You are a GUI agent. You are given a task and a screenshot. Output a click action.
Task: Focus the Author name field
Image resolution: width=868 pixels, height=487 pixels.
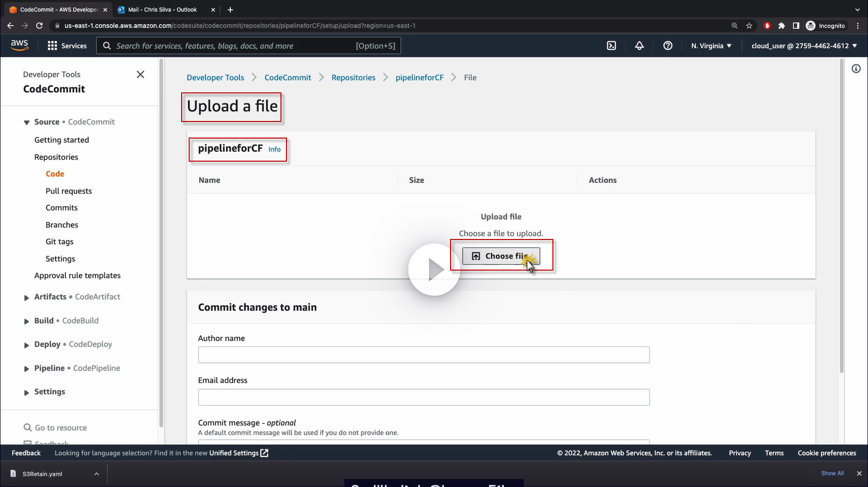(x=424, y=355)
